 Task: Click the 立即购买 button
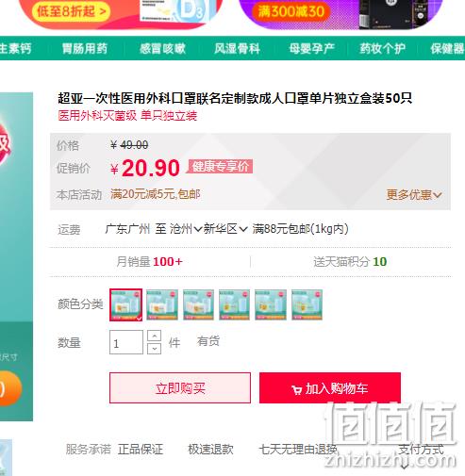(180, 388)
